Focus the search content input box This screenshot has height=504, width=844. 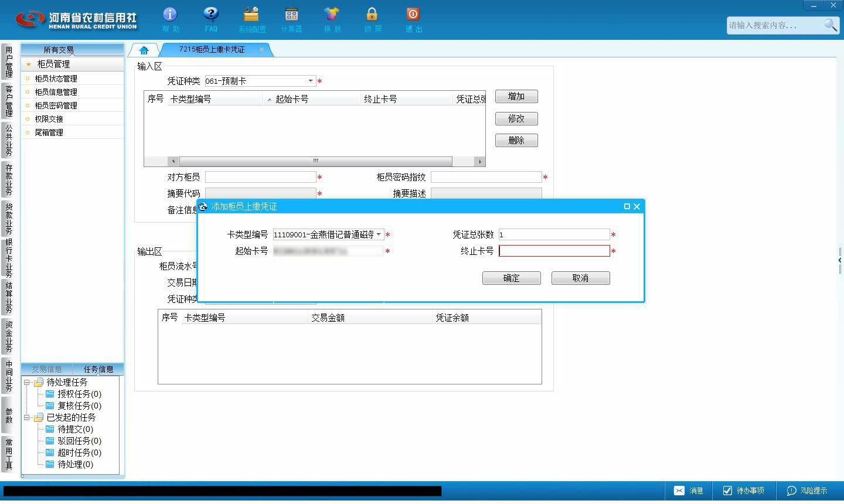(775, 25)
